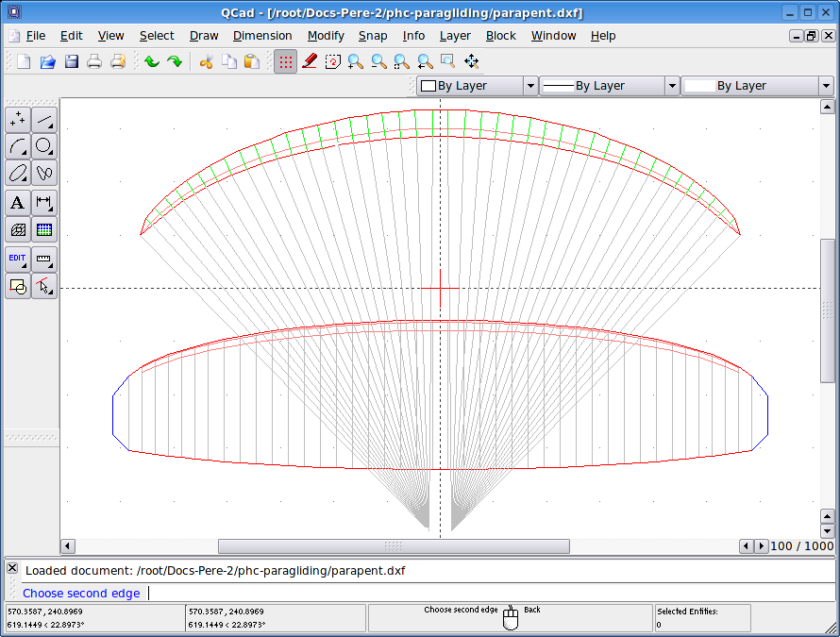Open the Layer menu
The width and height of the screenshot is (840, 637).
[455, 36]
